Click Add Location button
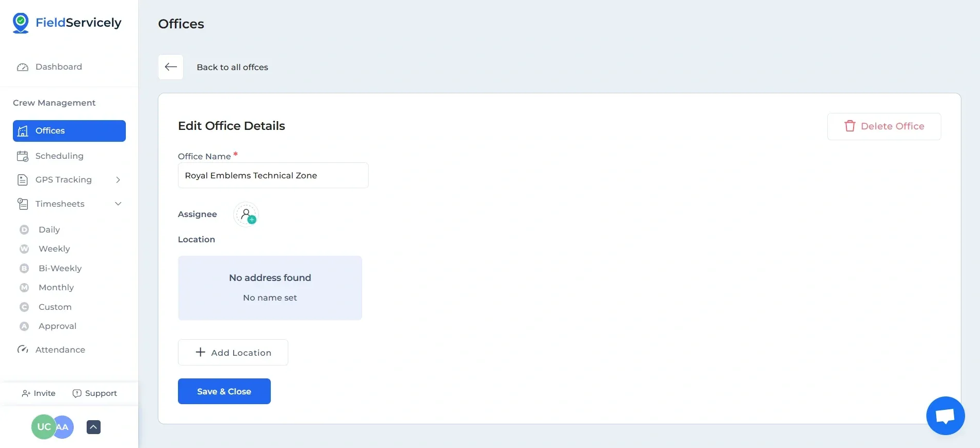Viewport: 980px width, 448px height. tap(233, 353)
